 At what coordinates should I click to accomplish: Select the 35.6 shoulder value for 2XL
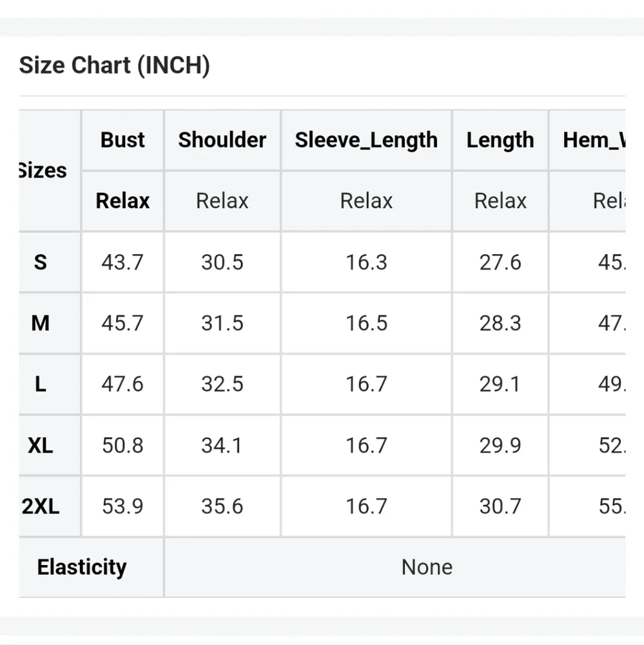coord(222,506)
